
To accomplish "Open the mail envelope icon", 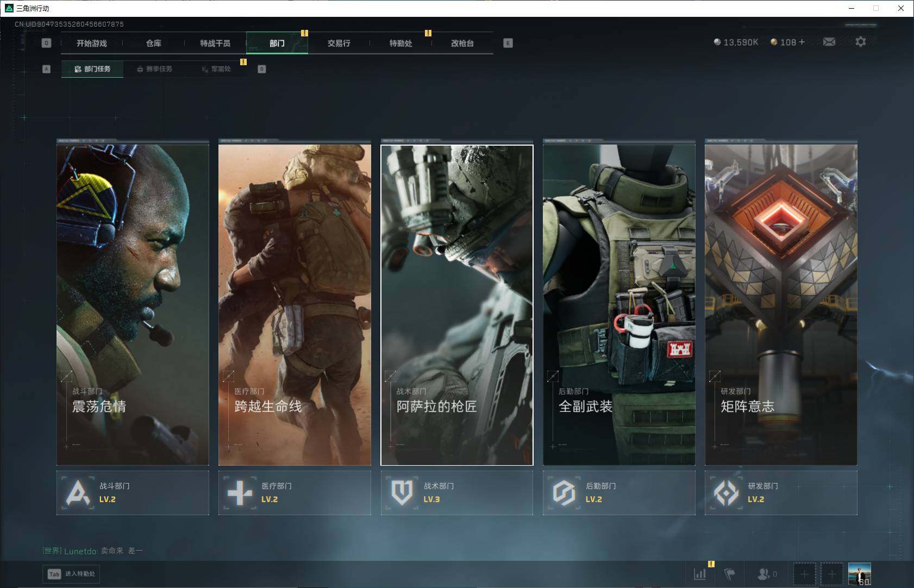I will [829, 42].
